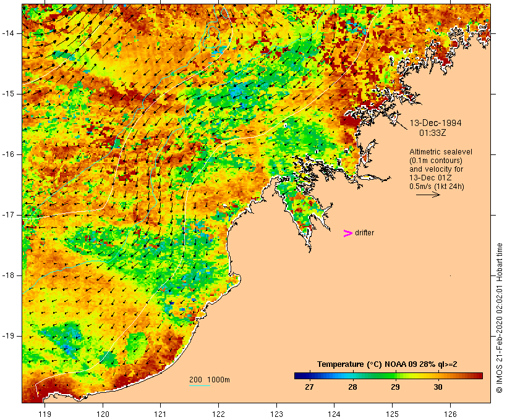Click the 'and velocity for' legend line
The width and height of the screenshot is (507, 420).
[436, 169]
